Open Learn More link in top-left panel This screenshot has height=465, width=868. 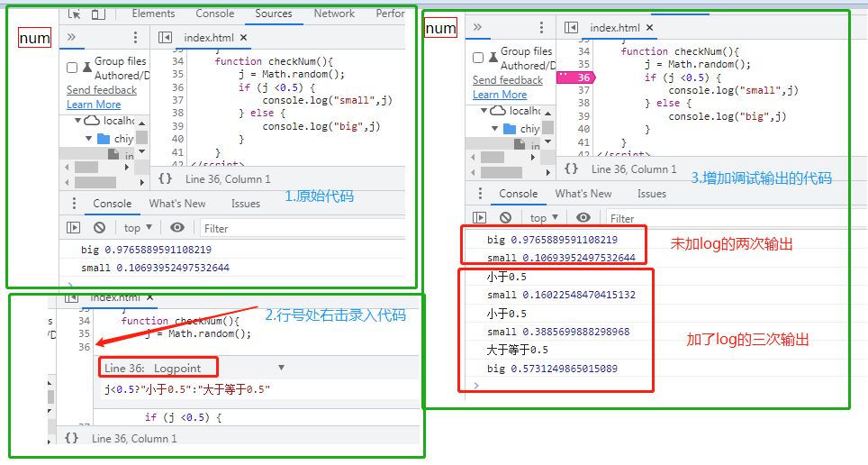point(94,105)
